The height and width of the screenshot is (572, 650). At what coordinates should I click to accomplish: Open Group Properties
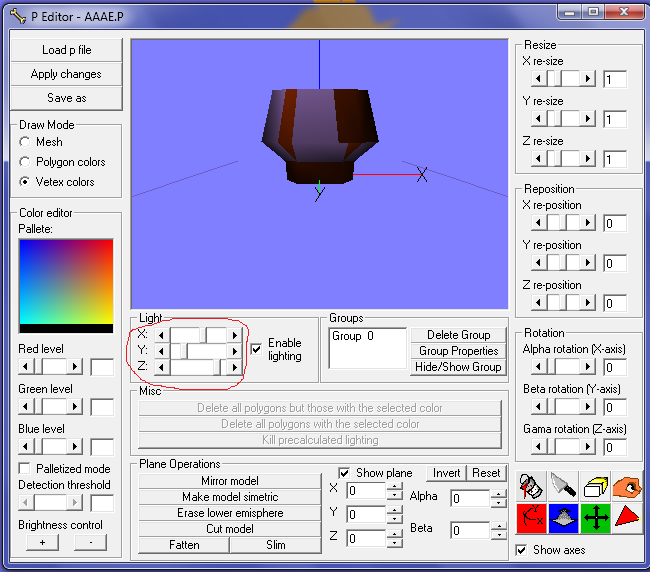(458, 351)
